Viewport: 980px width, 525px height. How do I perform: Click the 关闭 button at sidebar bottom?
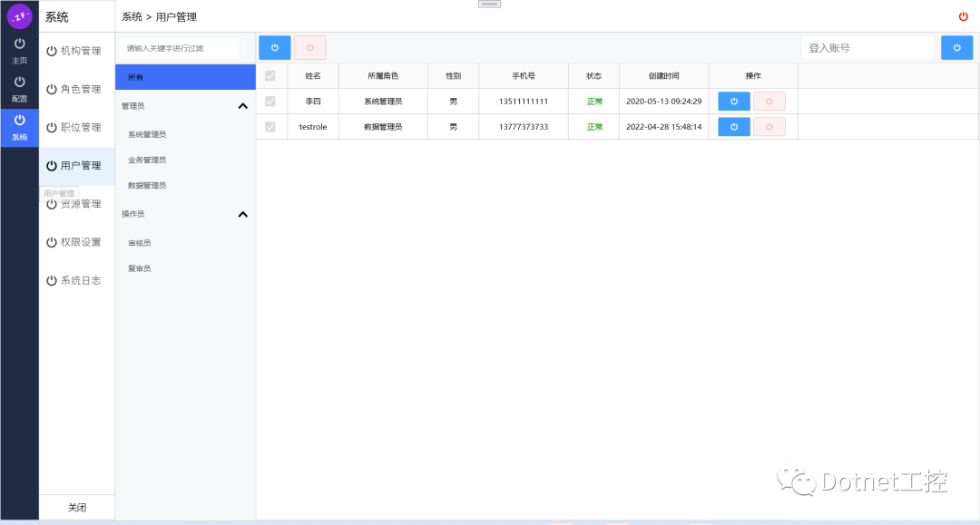(77, 508)
